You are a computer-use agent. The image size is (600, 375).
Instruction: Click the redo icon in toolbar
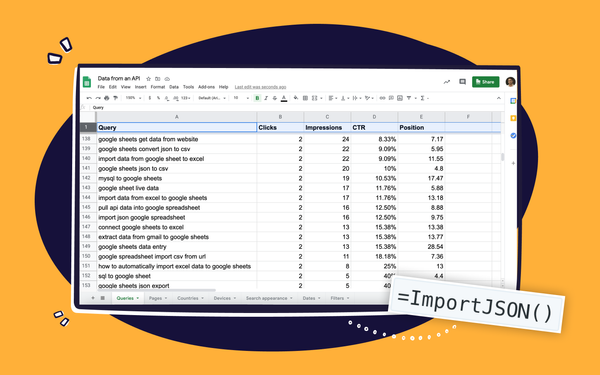[x=98, y=98]
